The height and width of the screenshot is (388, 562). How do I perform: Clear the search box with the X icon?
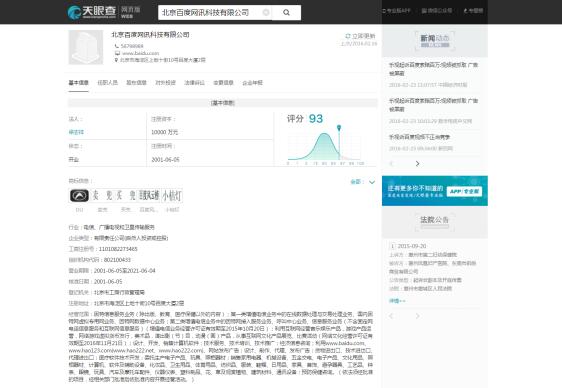click(266, 13)
